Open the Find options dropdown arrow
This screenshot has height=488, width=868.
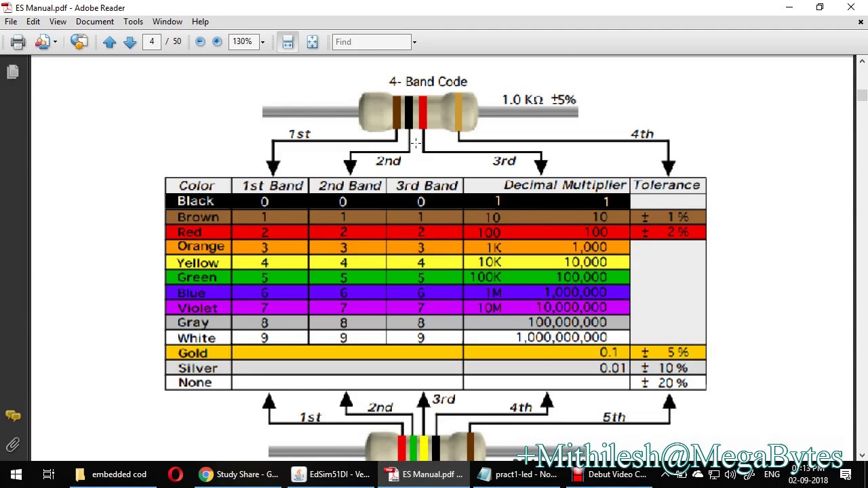coord(414,42)
